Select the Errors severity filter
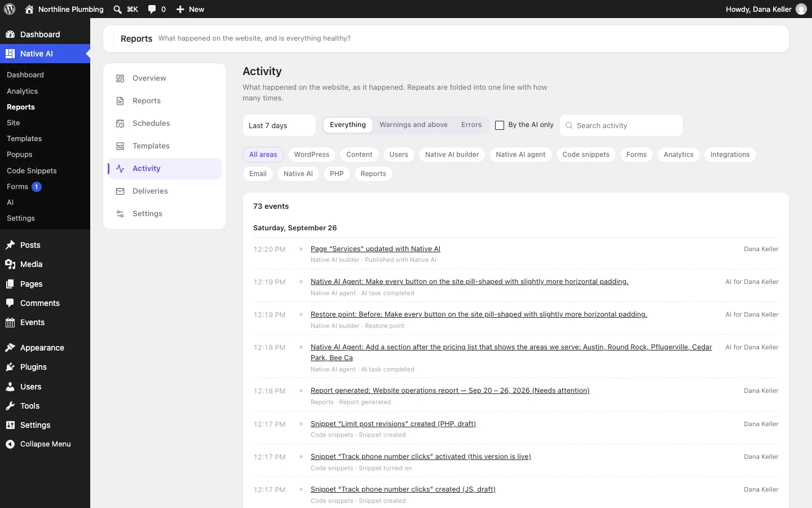The image size is (812, 508). (x=471, y=125)
